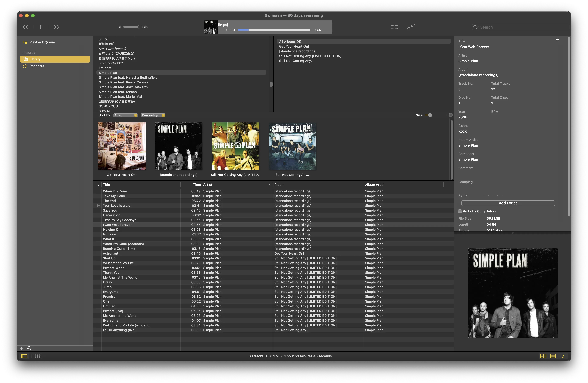The image size is (588, 383).
Task: Select the track Welcome to My Life (acoustic)
Action: [x=273, y=325]
